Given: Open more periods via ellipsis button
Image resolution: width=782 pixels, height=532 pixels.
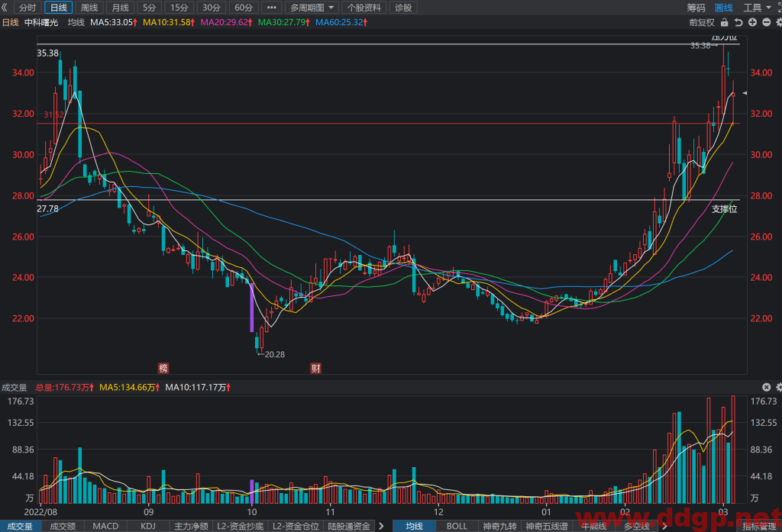Looking at the screenshot, I should click(271, 8).
